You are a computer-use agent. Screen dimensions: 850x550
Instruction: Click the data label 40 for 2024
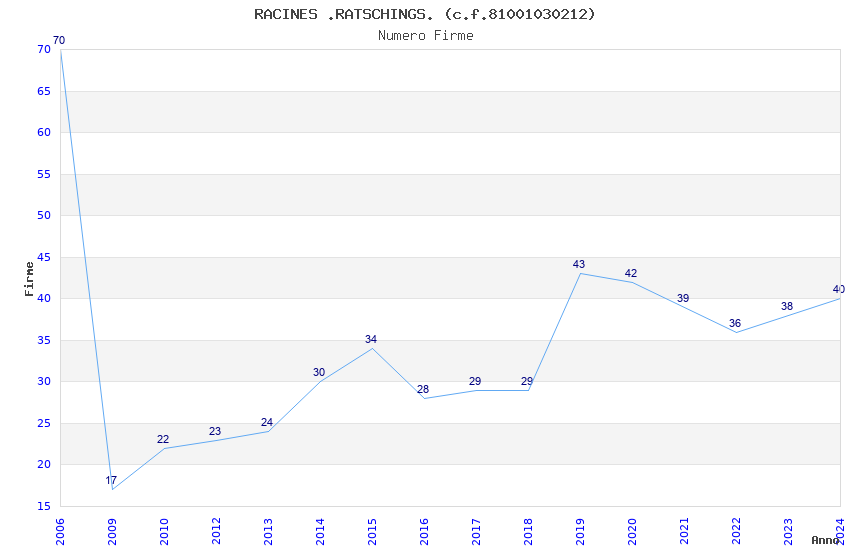point(839,290)
